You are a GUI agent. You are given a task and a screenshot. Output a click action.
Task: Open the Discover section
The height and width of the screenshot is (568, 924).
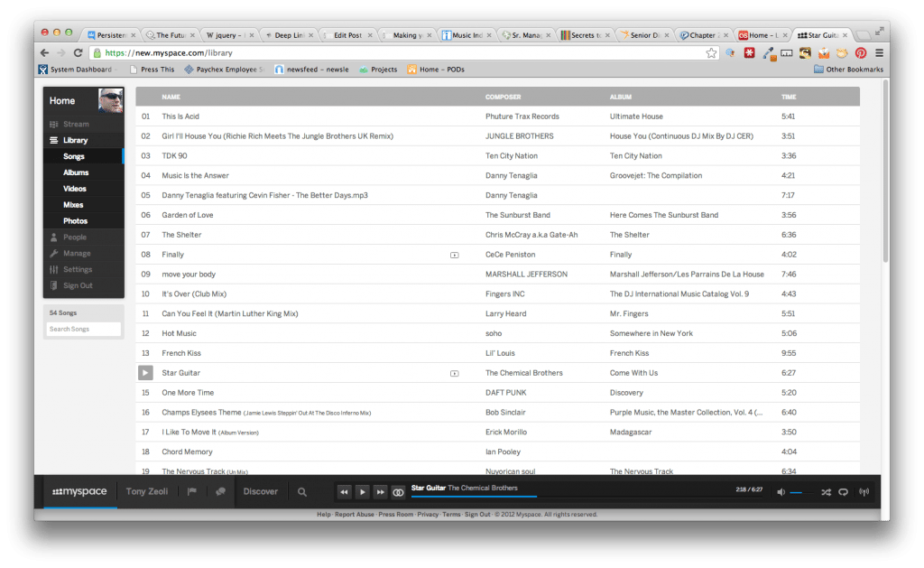tap(261, 491)
